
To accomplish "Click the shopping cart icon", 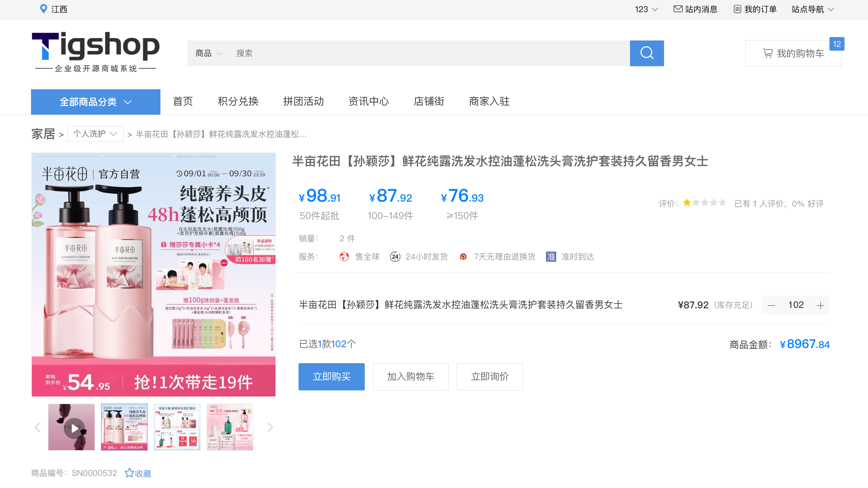I will tap(768, 53).
